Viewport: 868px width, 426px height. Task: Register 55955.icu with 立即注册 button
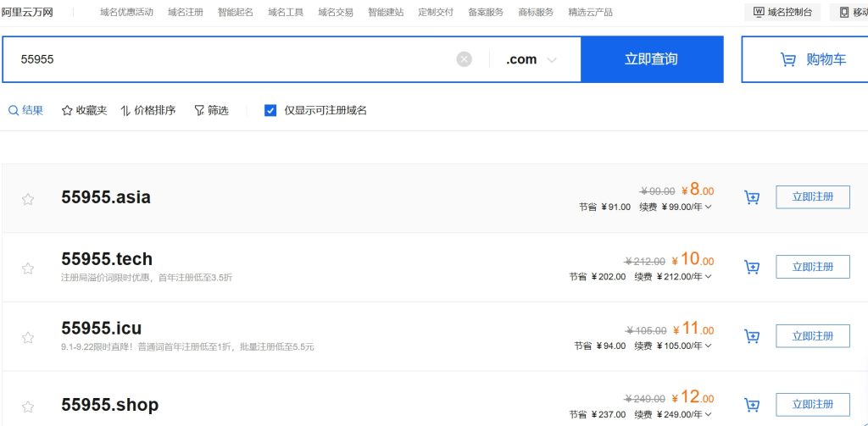(x=812, y=336)
